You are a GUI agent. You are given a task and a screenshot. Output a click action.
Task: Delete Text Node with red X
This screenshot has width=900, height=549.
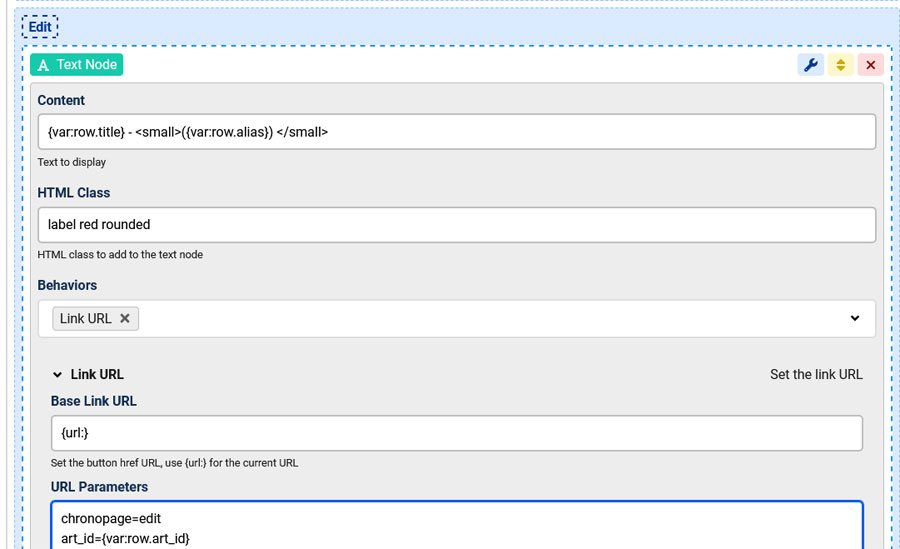[x=870, y=65]
